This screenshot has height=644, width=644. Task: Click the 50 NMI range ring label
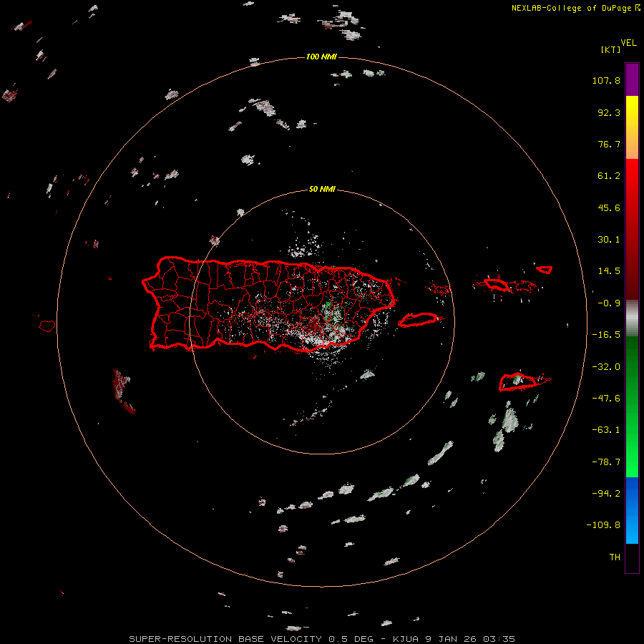322,189
